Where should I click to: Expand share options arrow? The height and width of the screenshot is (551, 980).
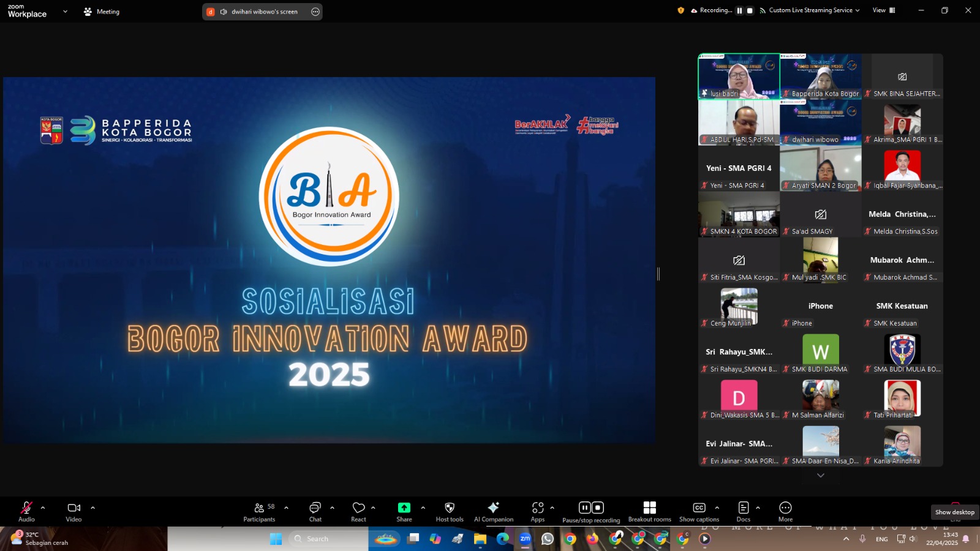(x=423, y=508)
